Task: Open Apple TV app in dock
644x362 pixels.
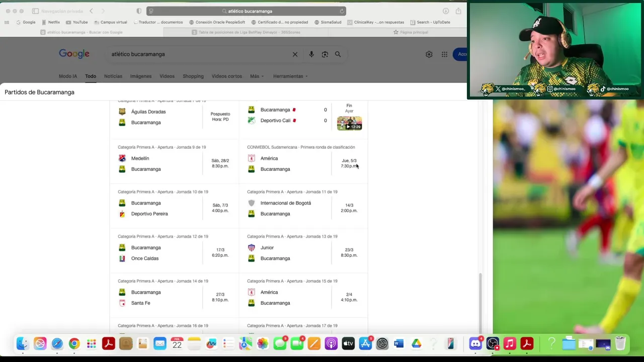Action: [348, 344]
